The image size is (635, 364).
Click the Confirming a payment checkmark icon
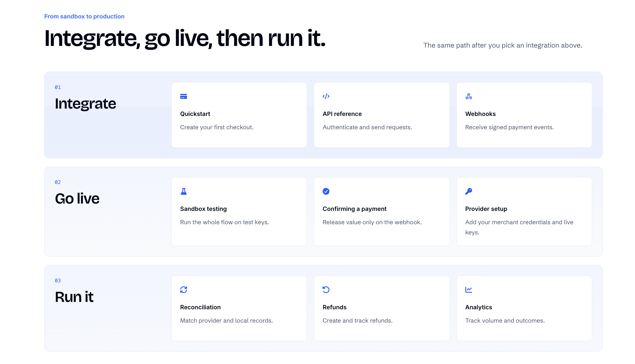pos(326,191)
